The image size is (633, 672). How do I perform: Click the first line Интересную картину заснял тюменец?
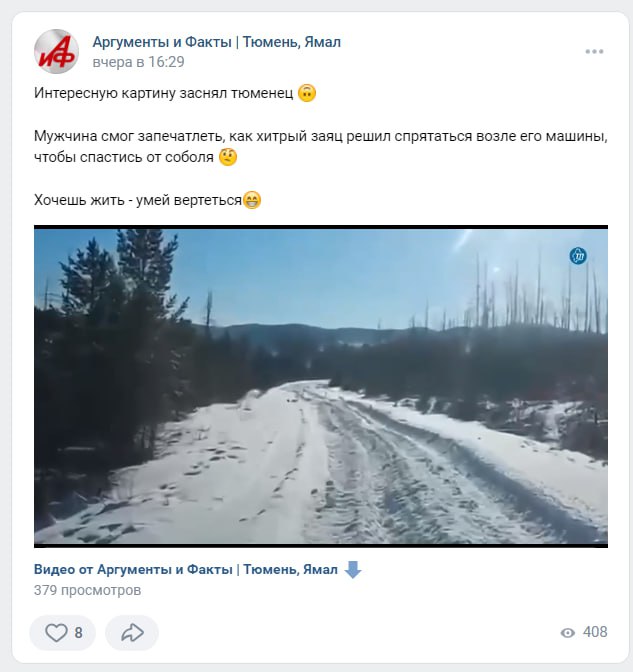coord(164,93)
